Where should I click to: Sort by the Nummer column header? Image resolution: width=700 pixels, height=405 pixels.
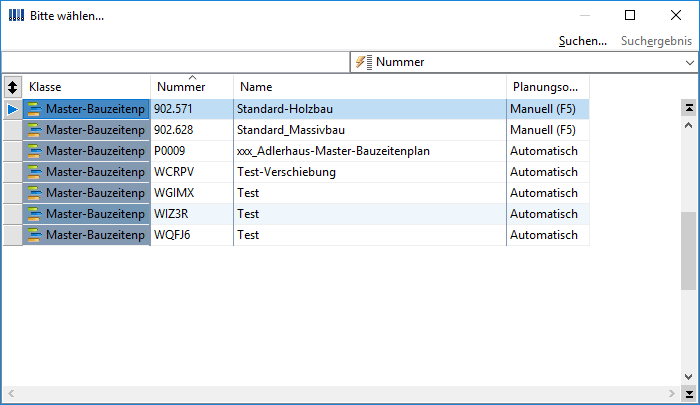(192, 87)
